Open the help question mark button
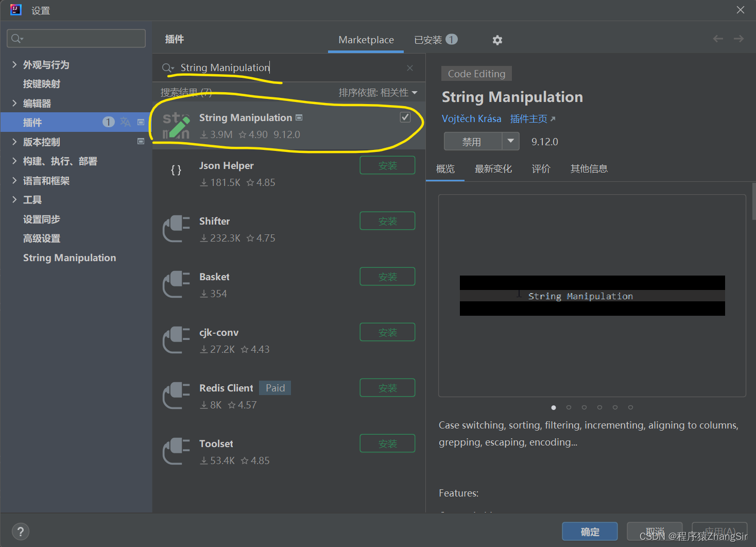This screenshot has height=547, width=756. coord(20,532)
